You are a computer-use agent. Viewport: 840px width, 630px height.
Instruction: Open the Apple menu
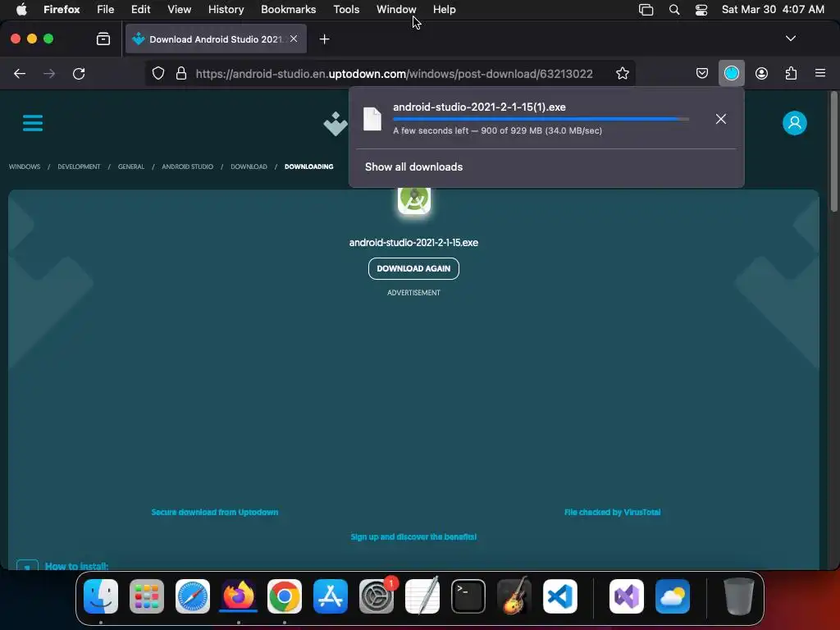(21, 10)
